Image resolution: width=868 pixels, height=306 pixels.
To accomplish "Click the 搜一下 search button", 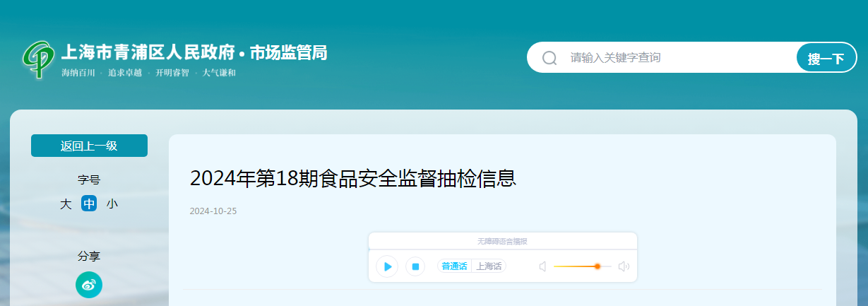I will [x=826, y=58].
